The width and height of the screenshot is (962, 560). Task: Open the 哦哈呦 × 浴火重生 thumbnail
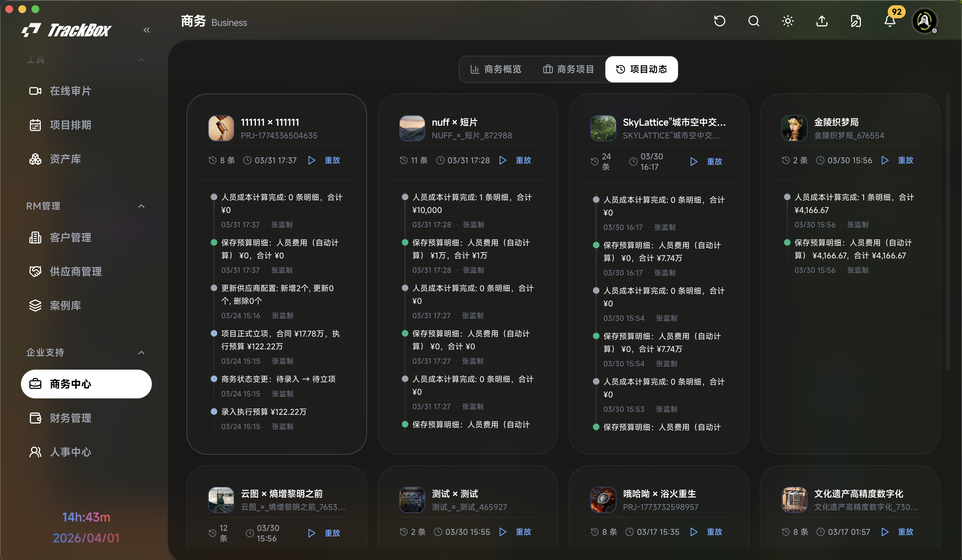[603, 500]
